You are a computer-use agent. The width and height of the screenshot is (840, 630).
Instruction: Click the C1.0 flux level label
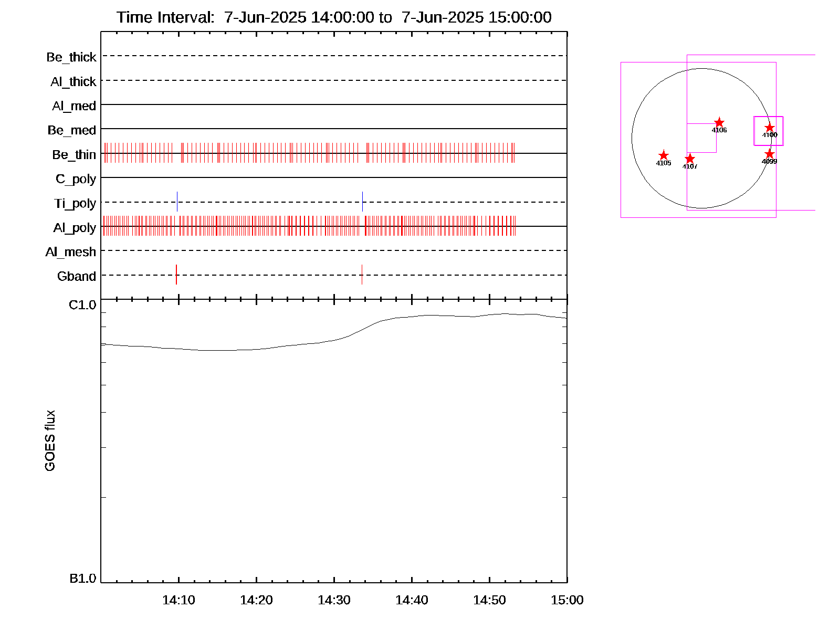click(82, 305)
